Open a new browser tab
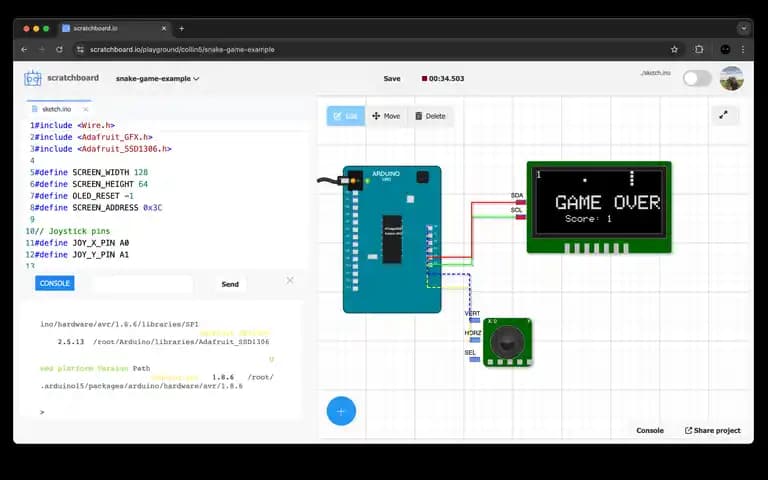The image size is (768, 480). (x=181, y=28)
